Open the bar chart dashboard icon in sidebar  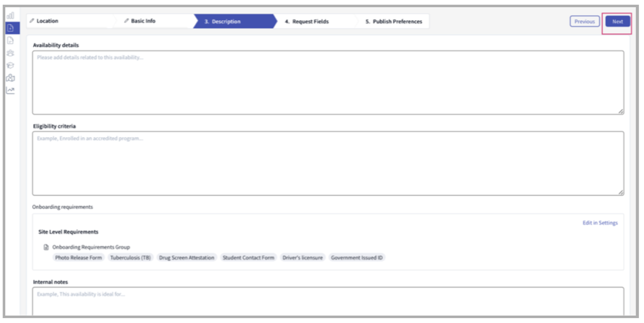point(11,16)
